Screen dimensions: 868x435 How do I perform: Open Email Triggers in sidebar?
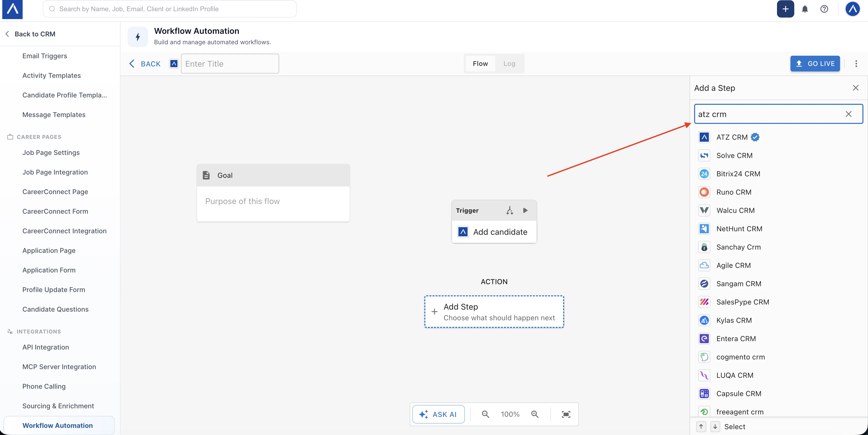[45, 56]
